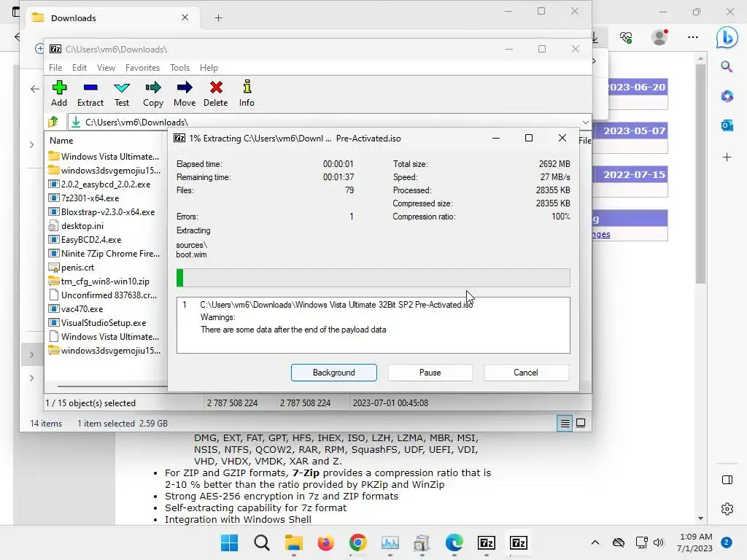Click the Copy toolbar icon
This screenshot has width=747, height=560.
click(x=153, y=93)
